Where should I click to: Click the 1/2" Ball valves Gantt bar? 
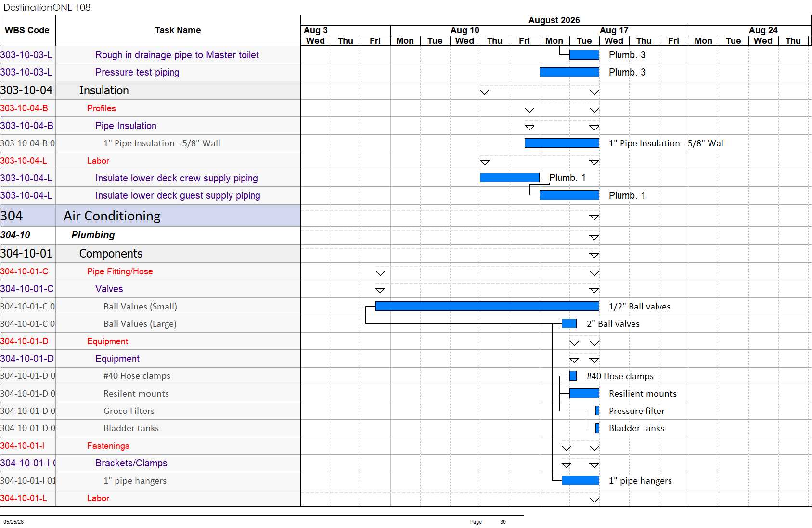coord(487,306)
